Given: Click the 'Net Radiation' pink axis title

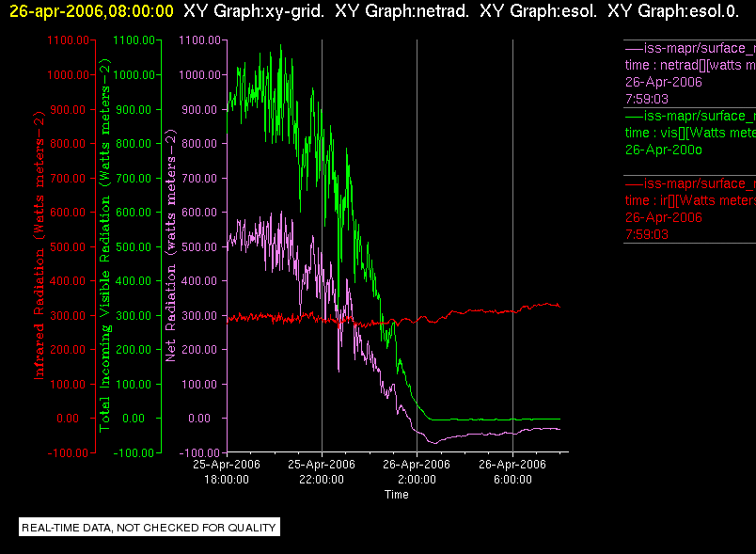Looking at the screenshot, I should 171,245.
